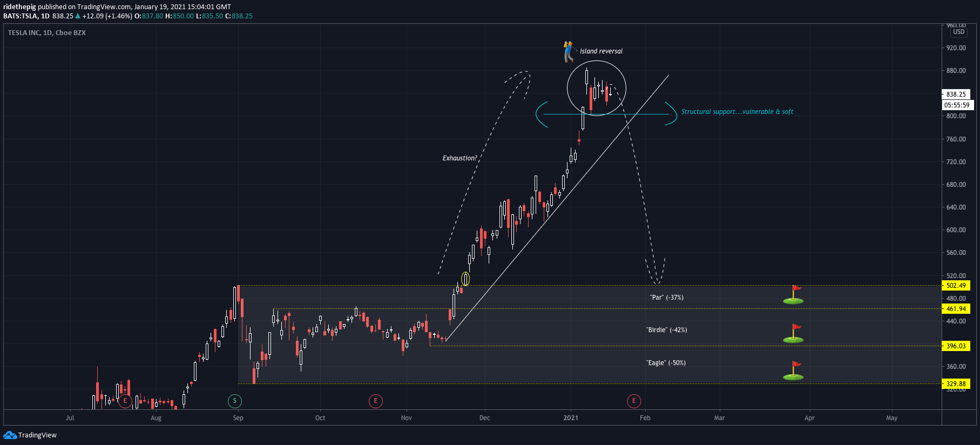980x445 pixels.
Task: Click the "Exhaustion?" annotation text
Action: [x=460, y=158]
